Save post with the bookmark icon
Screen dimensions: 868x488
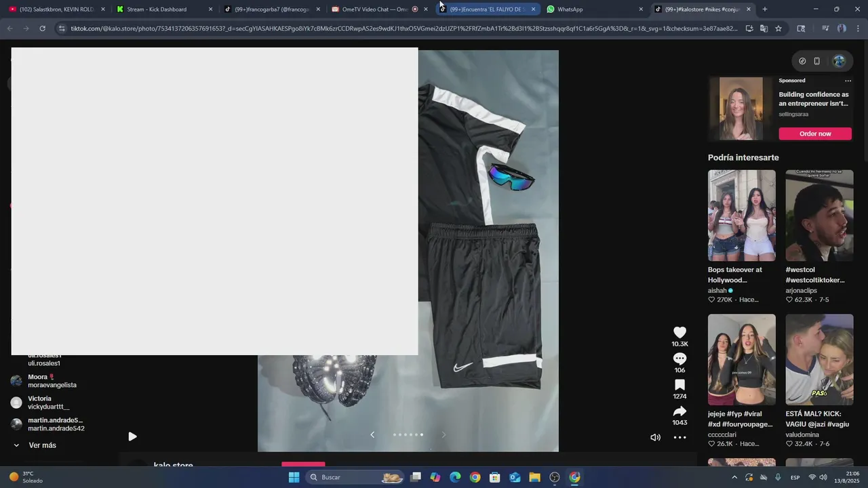[x=679, y=385]
